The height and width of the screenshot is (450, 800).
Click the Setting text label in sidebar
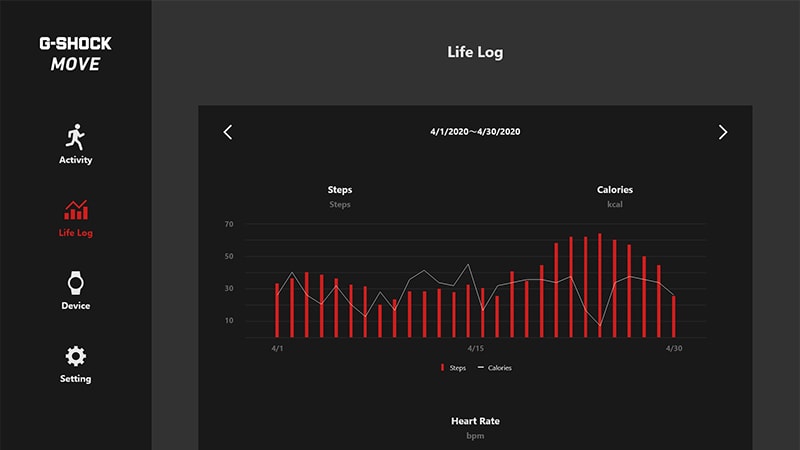click(75, 379)
